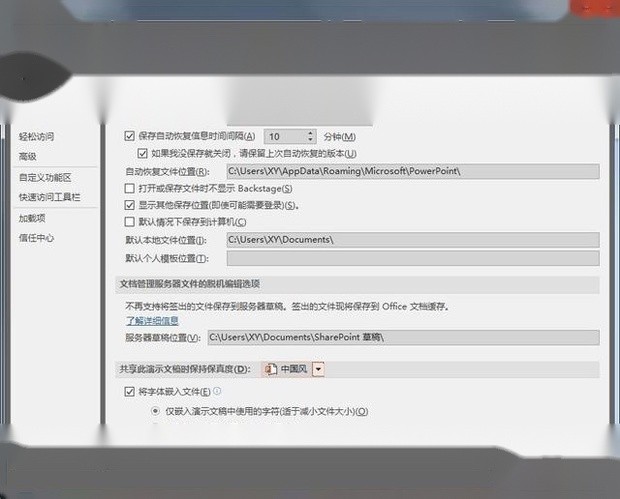Screen dimensions: 620x499
Task: Select 仅嵌入演示文稿中使用的字符 radio button
Action: 155,411
